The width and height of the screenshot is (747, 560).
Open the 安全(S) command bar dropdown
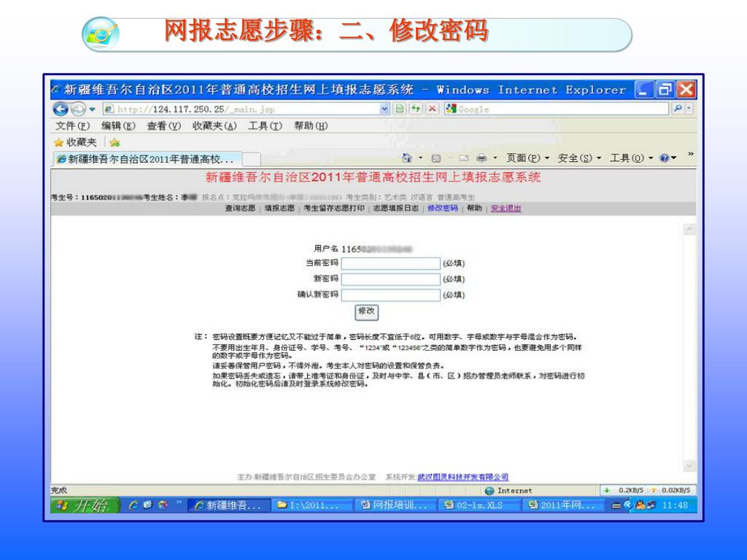click(x=579, y=157)
